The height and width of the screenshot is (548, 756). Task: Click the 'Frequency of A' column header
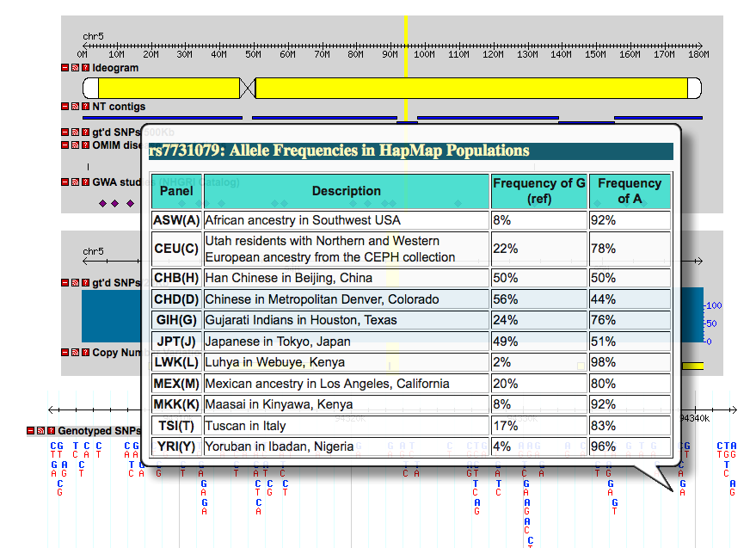630,191
